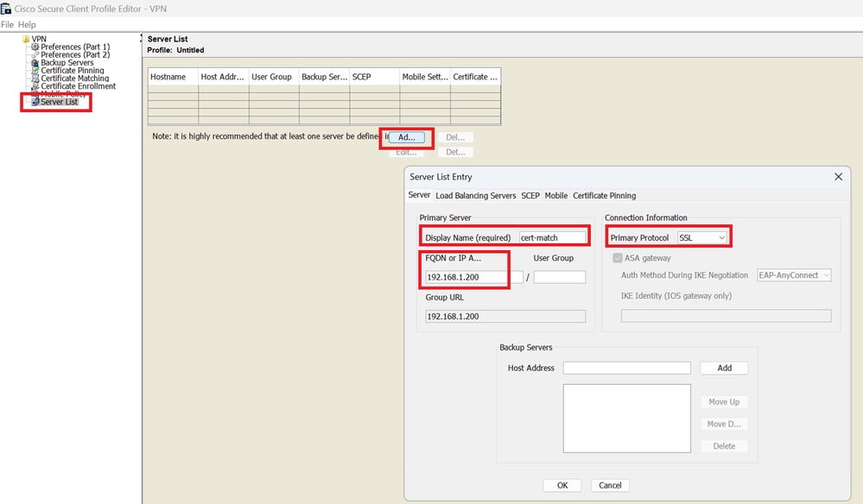Select Certificate Matching tree node
Image resolution: width=863 pixels, height=504 pixels.
click(x=75, y=78)
